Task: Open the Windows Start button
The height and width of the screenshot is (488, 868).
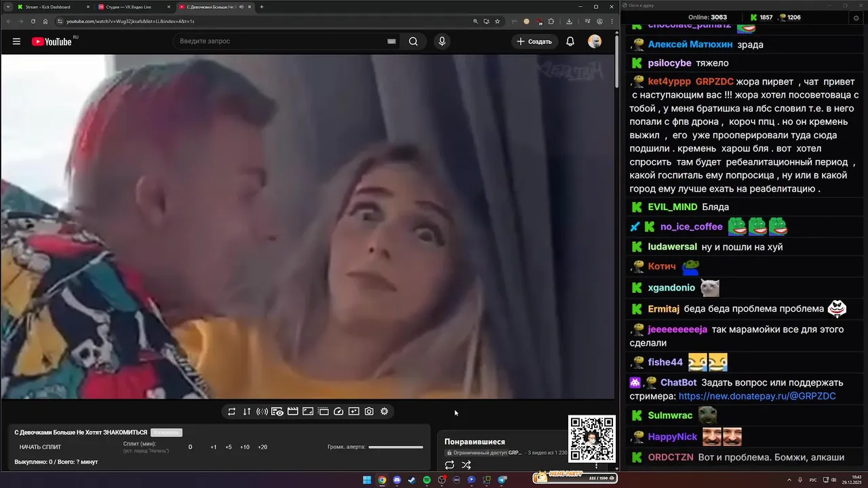Action: pyautogui.click(x=367, y=480)
